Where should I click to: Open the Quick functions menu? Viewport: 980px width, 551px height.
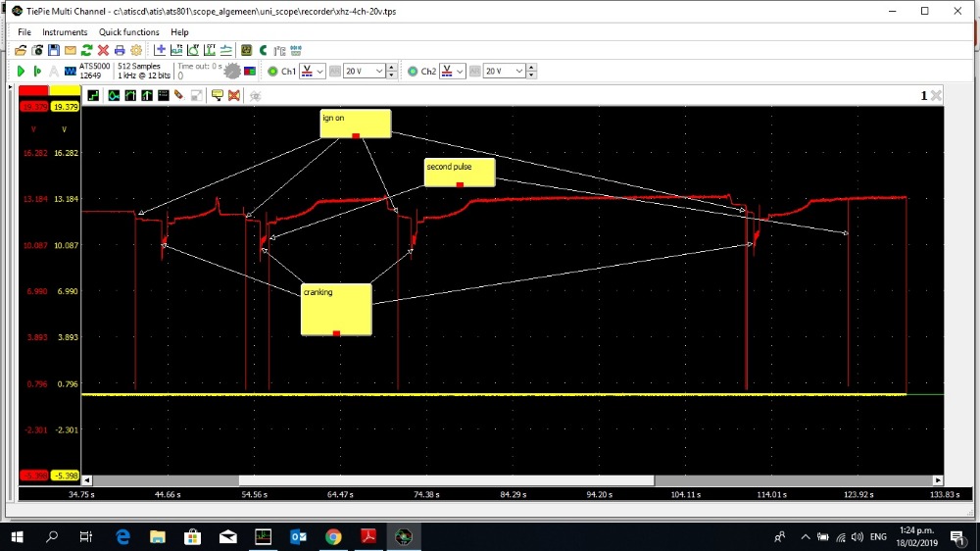(x=128, y=32)
